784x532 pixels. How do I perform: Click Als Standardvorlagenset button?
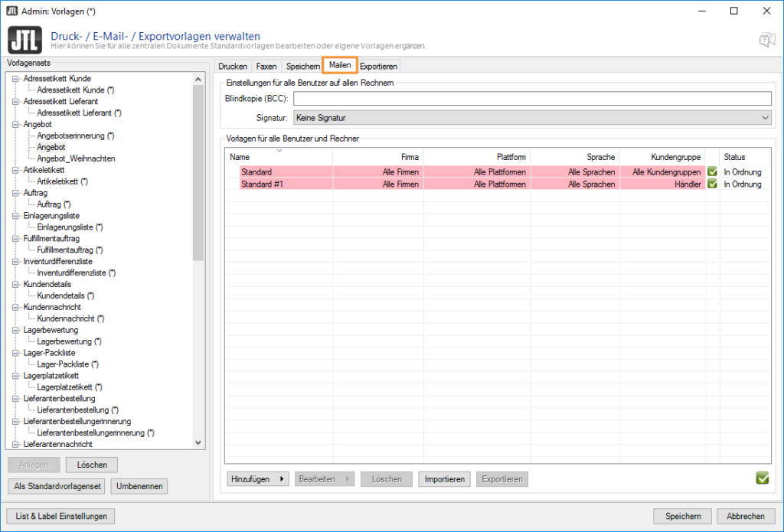(57, 486)
